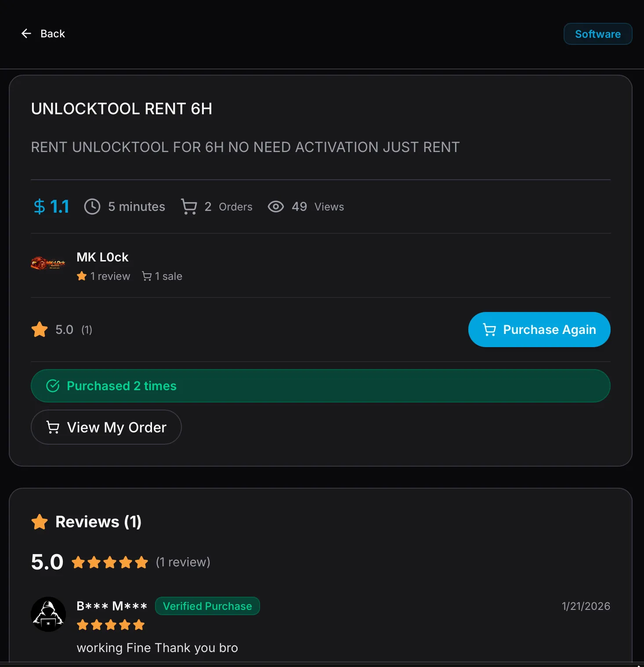Click the seller sales cart icon
The height and width of the screenshot is (667, 644).
point(147,276)
